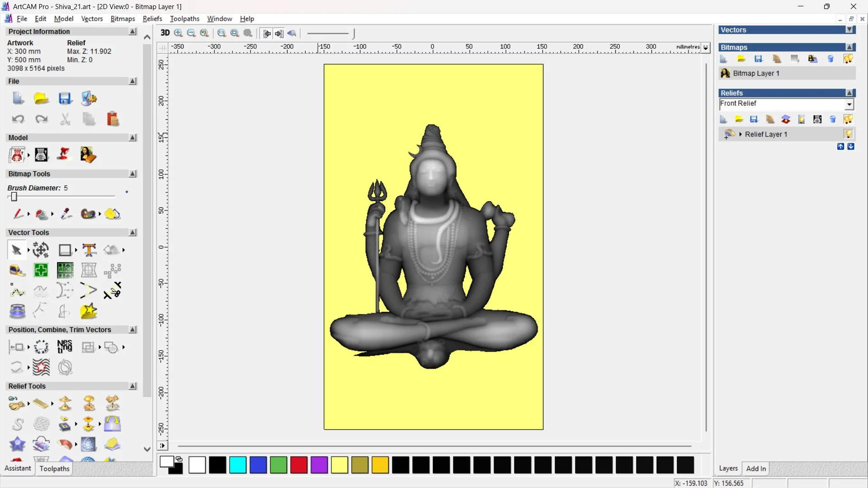Switch to the 3D view
Image resolution: width=868 pixels, height=488 pixels.
point(165,33)
